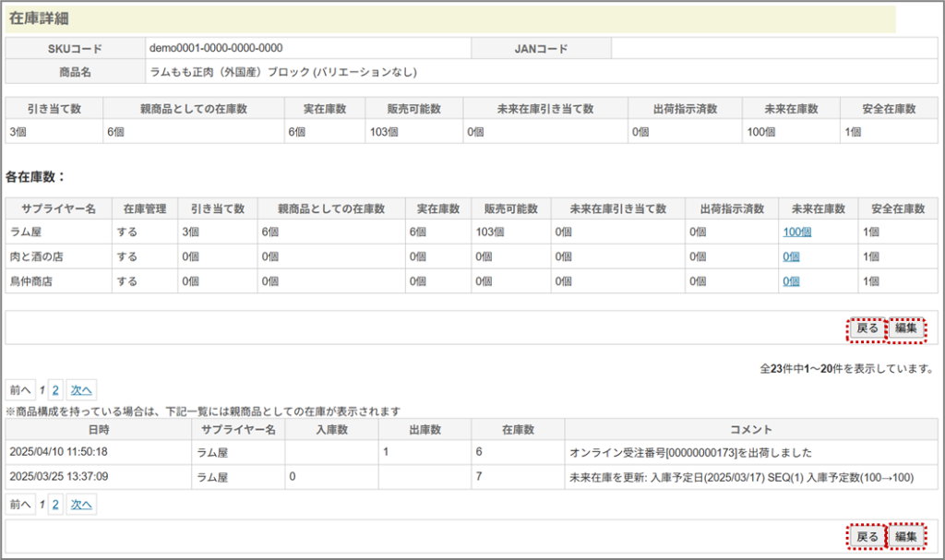This screenshot has height=560, width=945.
Task: Click 次へ in the upper pagination
Action: pyautogui.click(x=81, y=389)
